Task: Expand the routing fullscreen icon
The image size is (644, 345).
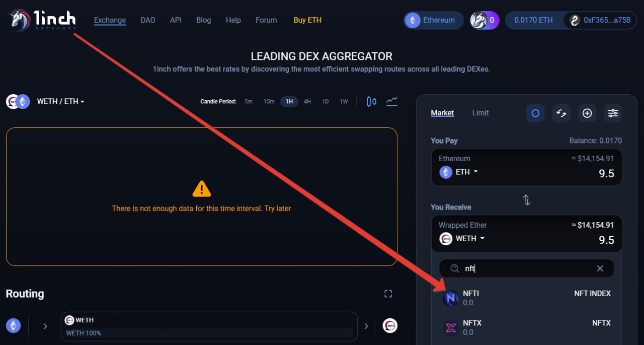Action: pyautogui.click(x=388, y=294)
